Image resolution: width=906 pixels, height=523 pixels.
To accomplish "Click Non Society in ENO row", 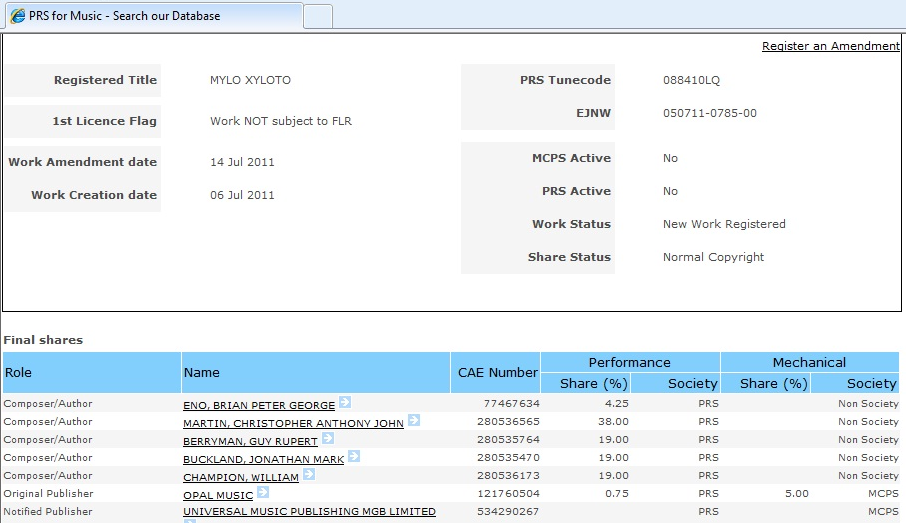I will pos(868,403).
